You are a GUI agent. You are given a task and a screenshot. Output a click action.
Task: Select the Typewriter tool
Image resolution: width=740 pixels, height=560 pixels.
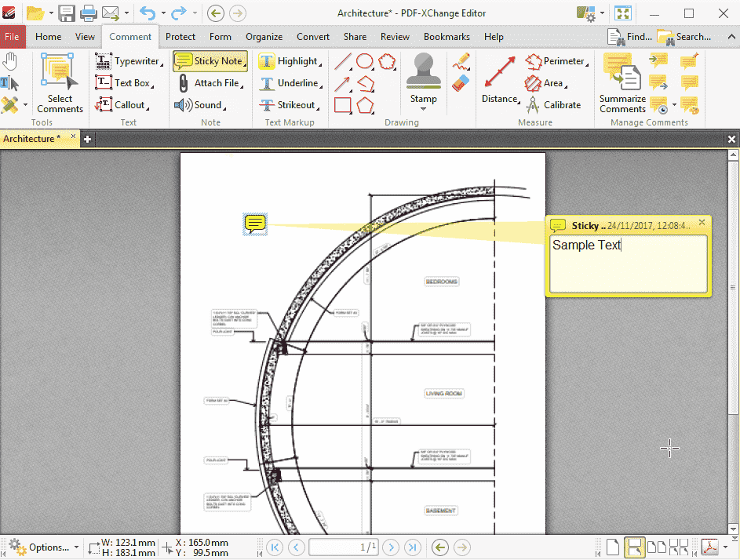point(129,61)
